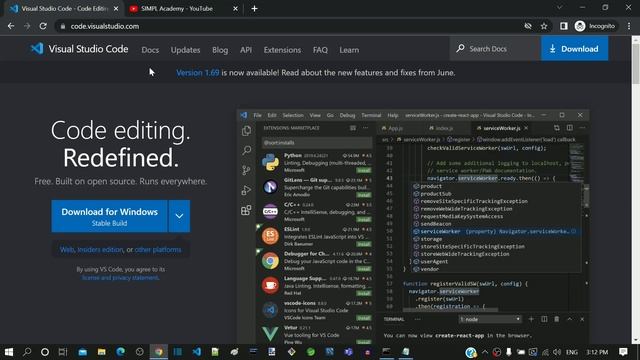Read the license and privacy statement
This screenshot has width=640, height=360.
point(120,278)
